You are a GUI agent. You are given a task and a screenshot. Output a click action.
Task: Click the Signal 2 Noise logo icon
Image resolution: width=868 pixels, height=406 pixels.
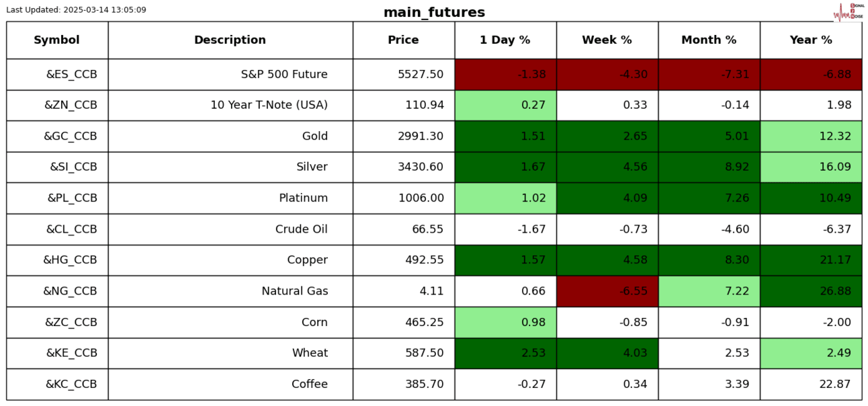(848, 11)
